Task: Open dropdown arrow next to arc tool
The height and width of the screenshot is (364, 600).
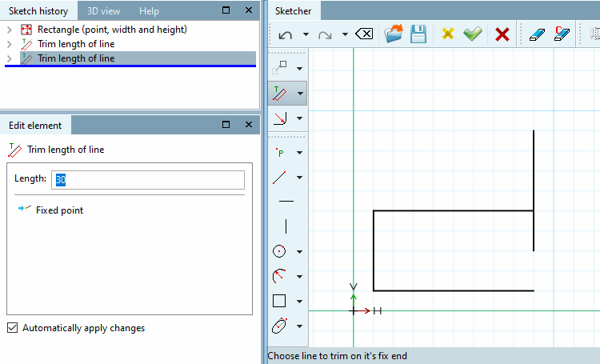Action: (300, 276)
